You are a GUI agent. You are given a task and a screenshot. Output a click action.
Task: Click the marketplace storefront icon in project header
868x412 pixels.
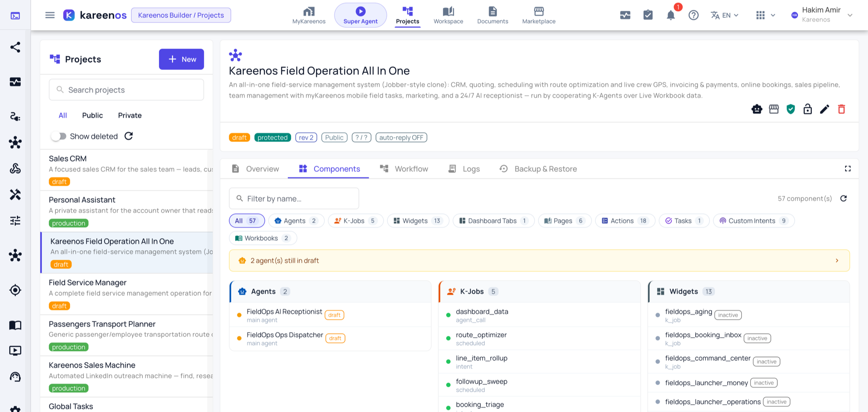click(x=774, y=109)
